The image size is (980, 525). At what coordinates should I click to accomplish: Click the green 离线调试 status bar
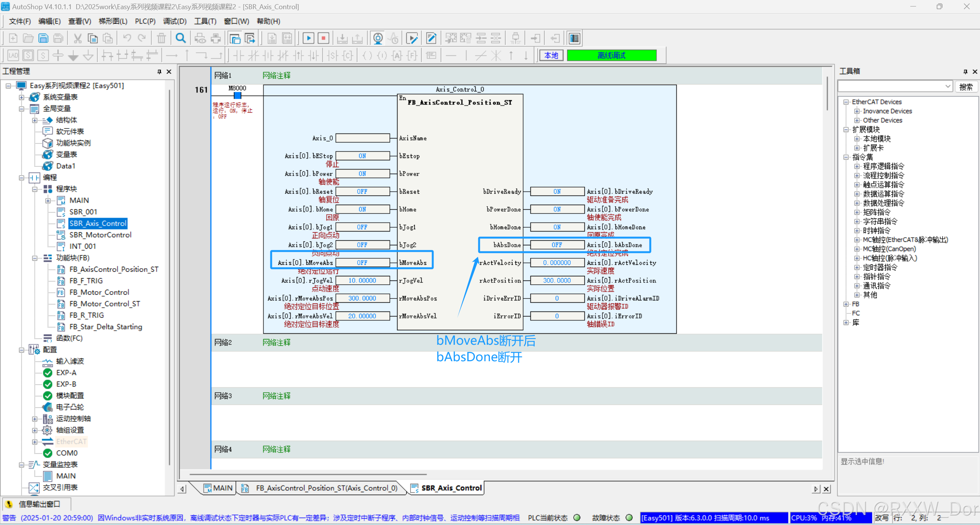[x=612, y=55]
